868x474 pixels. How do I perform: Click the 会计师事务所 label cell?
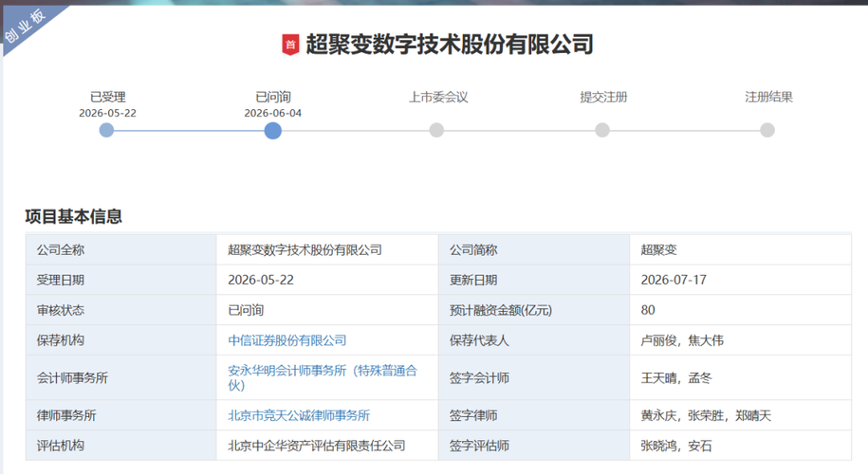pyautogui.click(x=121, y=377)
